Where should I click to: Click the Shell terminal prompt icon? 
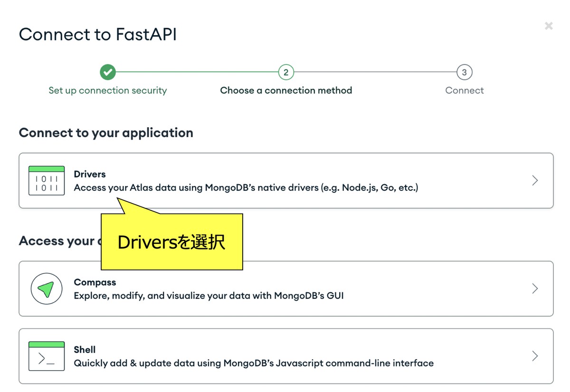pyautogui.click(x=47, y=356)
